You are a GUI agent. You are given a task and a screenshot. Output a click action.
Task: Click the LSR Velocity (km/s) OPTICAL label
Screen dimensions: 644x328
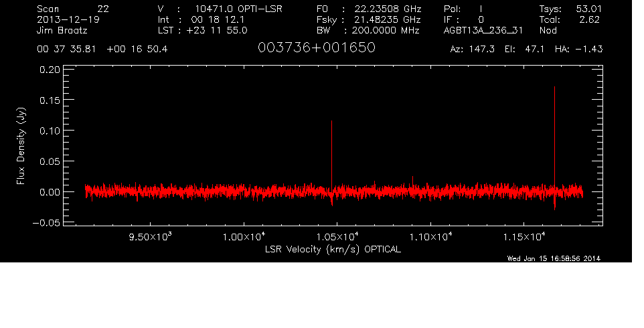333,249
